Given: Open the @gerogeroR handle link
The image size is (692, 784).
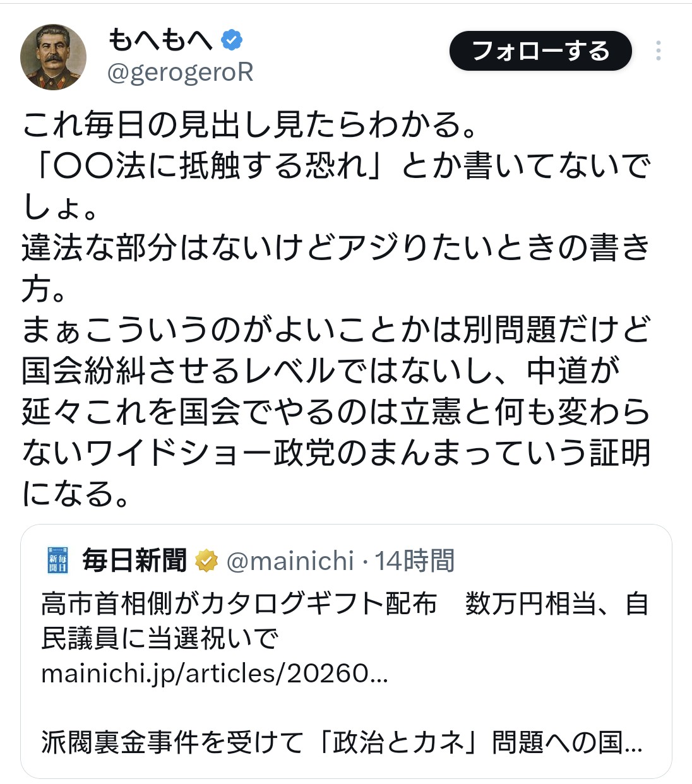Looking at the screenshot, I should (180, 73).
